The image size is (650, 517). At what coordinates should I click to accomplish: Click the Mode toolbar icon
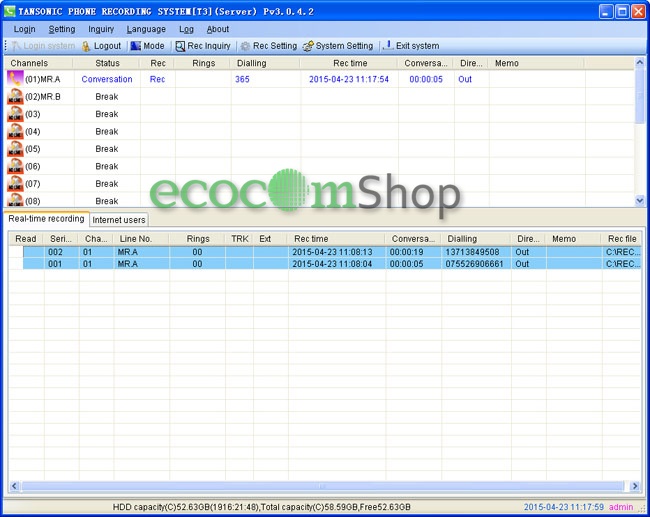click(136, 46)
